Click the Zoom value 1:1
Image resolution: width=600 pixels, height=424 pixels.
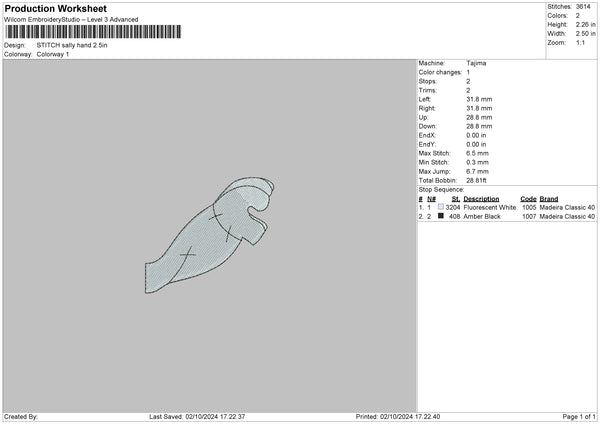(x=580, y=42)
